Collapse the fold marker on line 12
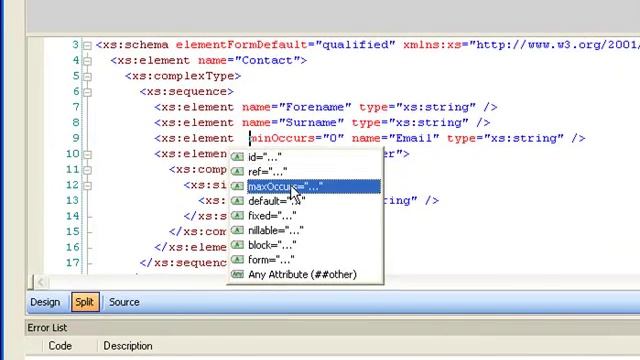640x360 pixels. pos(87,185)
